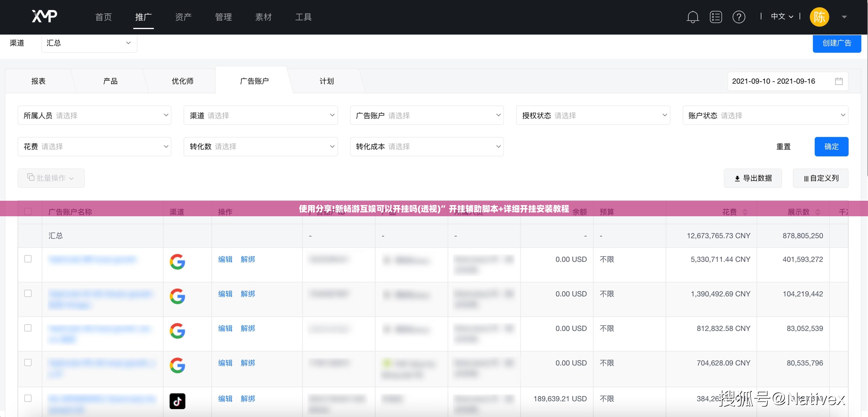The height and width of the screenshot is (417, 868).
Task: Click the date range field 2021-09-10 - 2021-09-16
Action: pyautogui.click(x=788, y=81)
